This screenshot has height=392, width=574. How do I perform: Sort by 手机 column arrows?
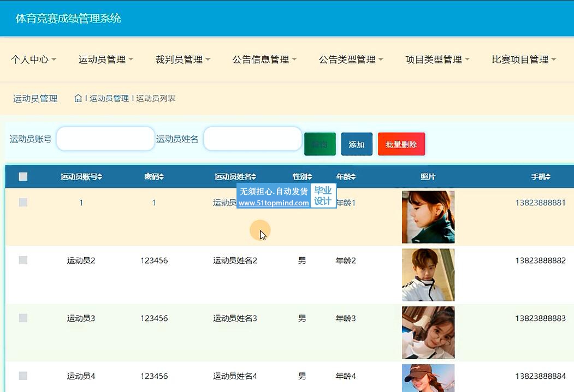[548, 177]
